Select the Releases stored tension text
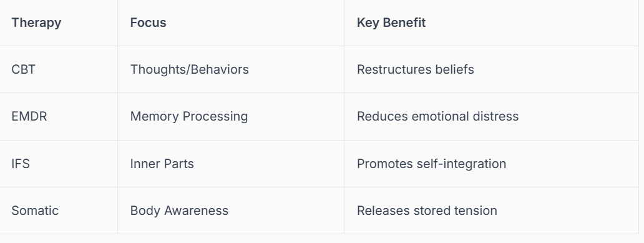The height and width of the screenshot is (243, 644). [x=427, y=211]
